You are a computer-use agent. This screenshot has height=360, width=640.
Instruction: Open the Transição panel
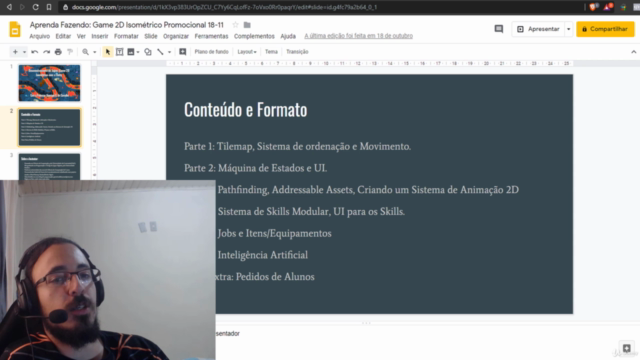coord(297,52)
